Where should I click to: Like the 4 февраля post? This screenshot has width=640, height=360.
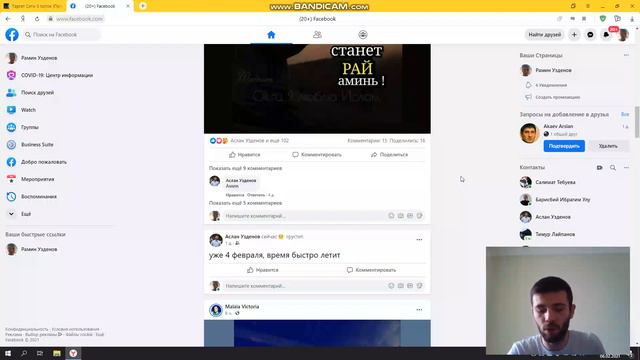point(262,270)
